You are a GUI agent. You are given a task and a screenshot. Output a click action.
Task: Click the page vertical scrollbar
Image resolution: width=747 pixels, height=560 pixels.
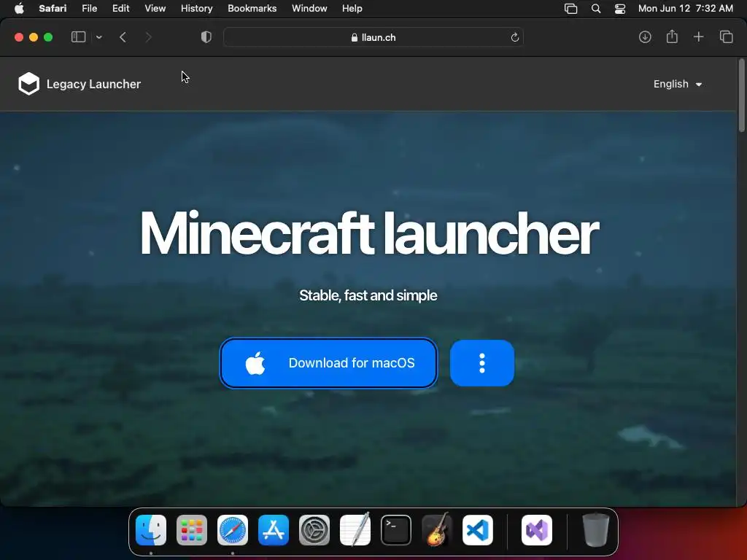click(741, 96)
